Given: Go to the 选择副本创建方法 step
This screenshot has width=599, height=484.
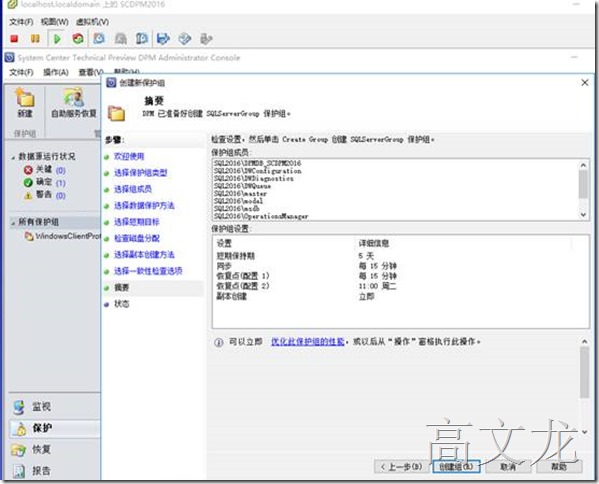Looking at the screenshot, I should pos(144,254).
